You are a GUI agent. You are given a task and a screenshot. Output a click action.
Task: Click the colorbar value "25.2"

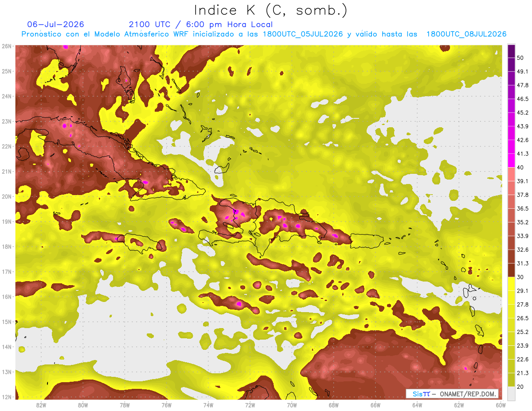point(523,332)
